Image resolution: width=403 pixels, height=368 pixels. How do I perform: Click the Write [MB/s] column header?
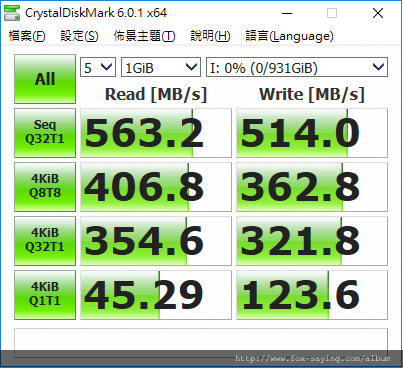click(312, 94)
